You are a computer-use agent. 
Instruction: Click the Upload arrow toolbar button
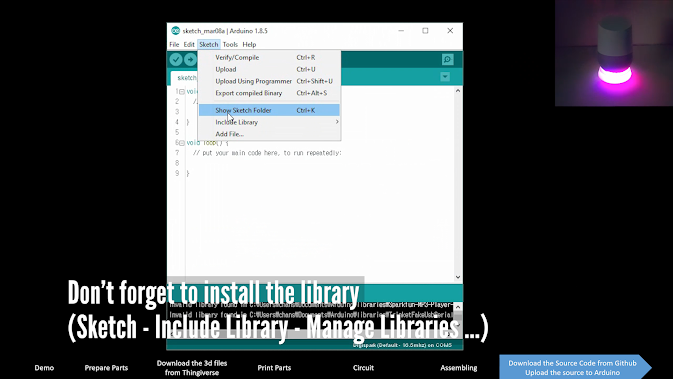pos(190,59)
